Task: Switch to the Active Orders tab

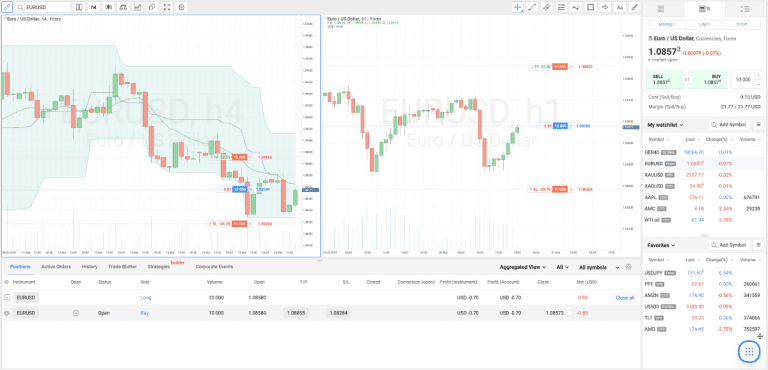Action: [56, 267]
